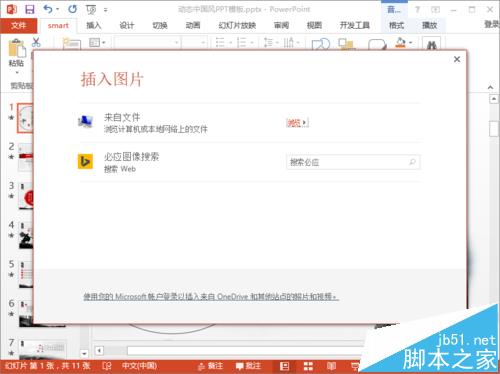Switch to the 动画 ribbon tab
The width and height of the screenshot is (500, 374).
pyautogui.click(x=193, y=25)
